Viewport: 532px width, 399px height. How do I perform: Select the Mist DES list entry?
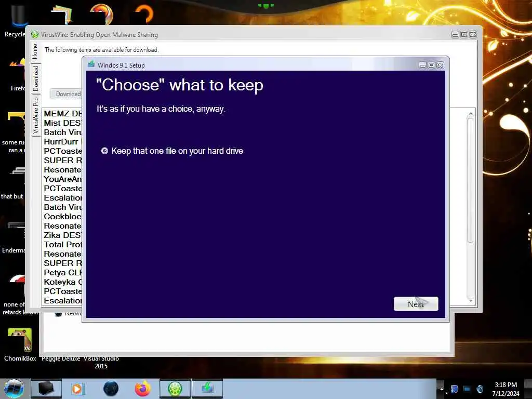(62, 123)
